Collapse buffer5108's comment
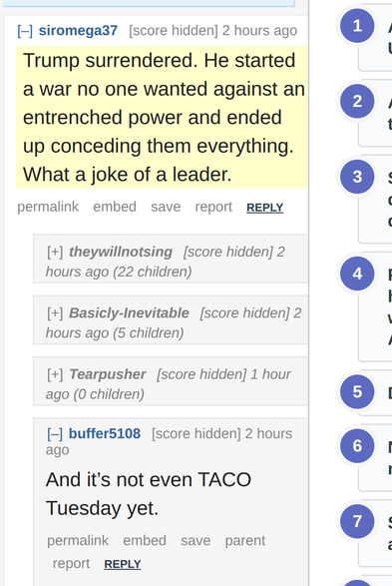Viewport: 392px width, 586px height. [x=55, y=434]
